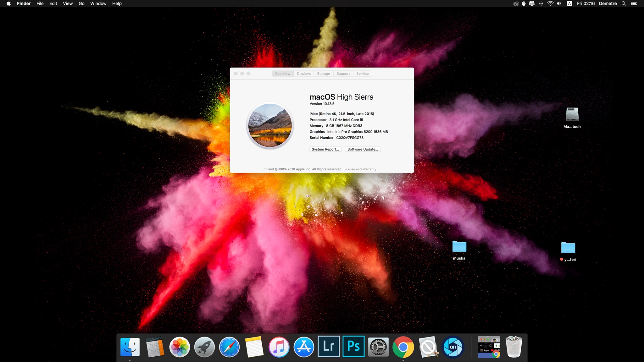Open Launchpad rocket icon

pyautogui.click(x=204, y=347)
